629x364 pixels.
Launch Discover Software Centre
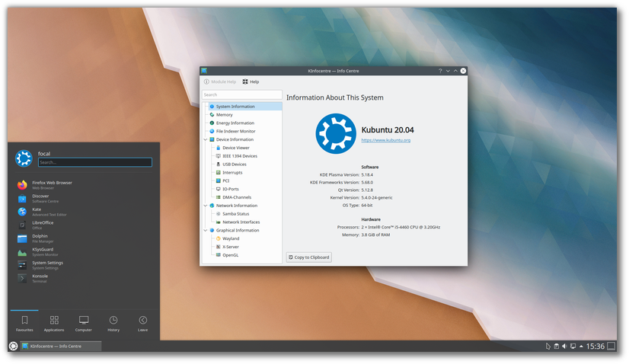(x=84, y=198)
